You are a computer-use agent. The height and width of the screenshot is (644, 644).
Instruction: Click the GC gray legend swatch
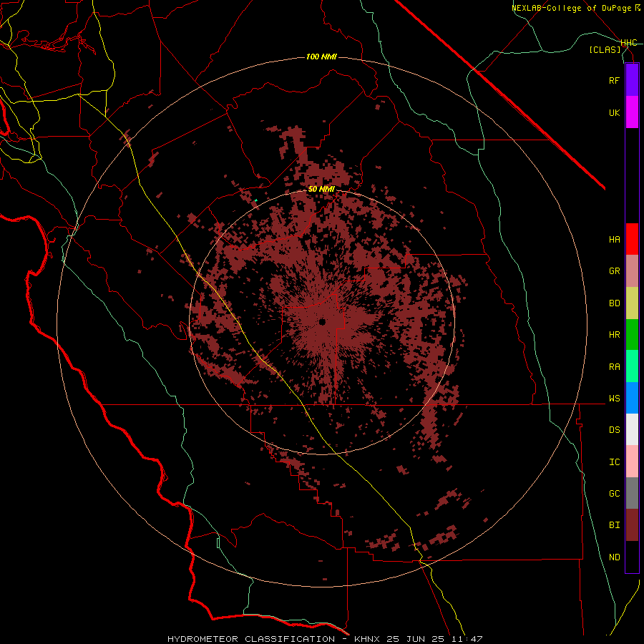point(632,493)
